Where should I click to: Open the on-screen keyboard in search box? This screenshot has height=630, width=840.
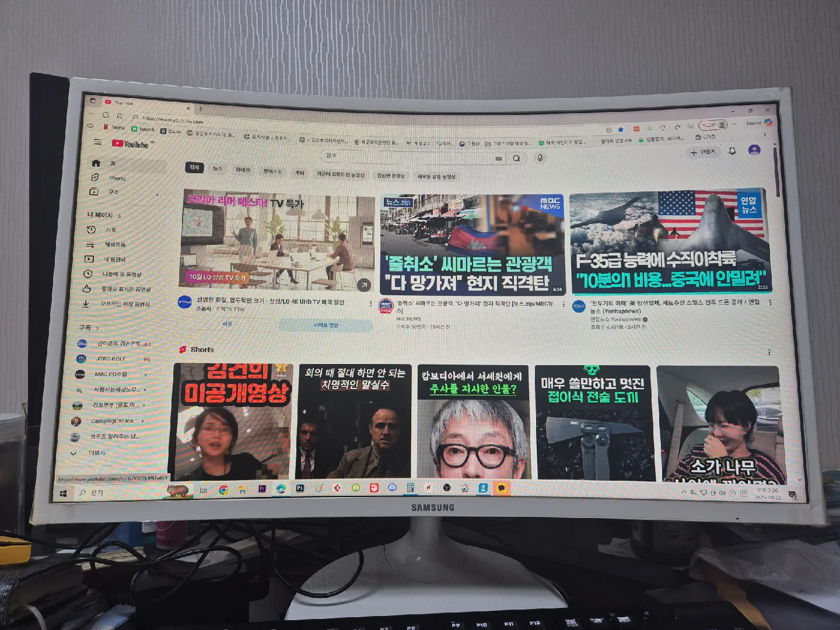498,158
